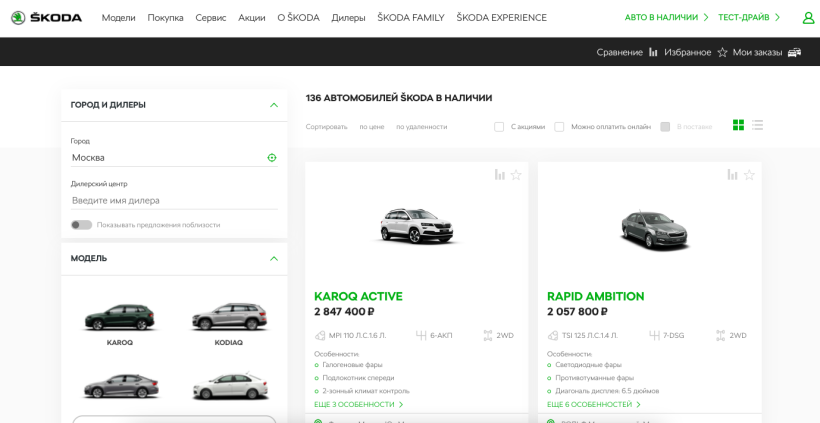Collapse the 'Модель' filter section
820x423 pixels.
(x=274, y=259)
